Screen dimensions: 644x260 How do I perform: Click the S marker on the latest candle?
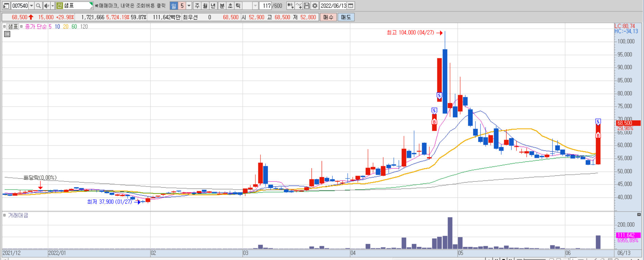click(x=598, y=122)
